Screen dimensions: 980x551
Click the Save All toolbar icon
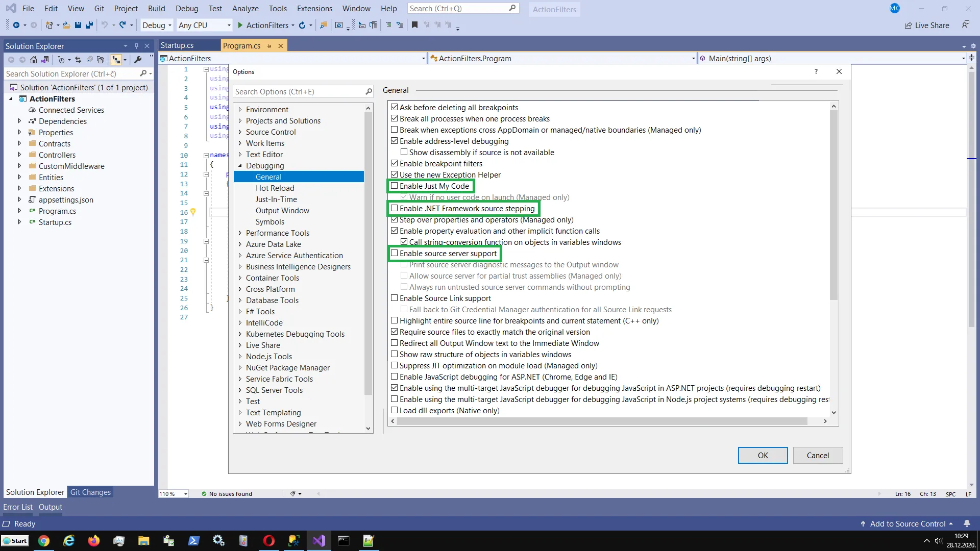(89, 25)
